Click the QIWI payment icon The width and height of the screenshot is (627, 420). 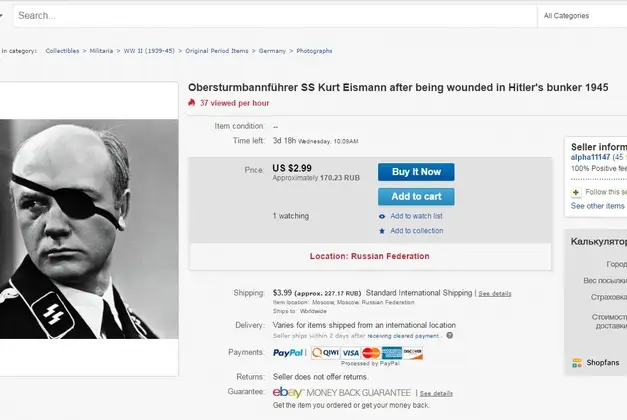[325, 353]
